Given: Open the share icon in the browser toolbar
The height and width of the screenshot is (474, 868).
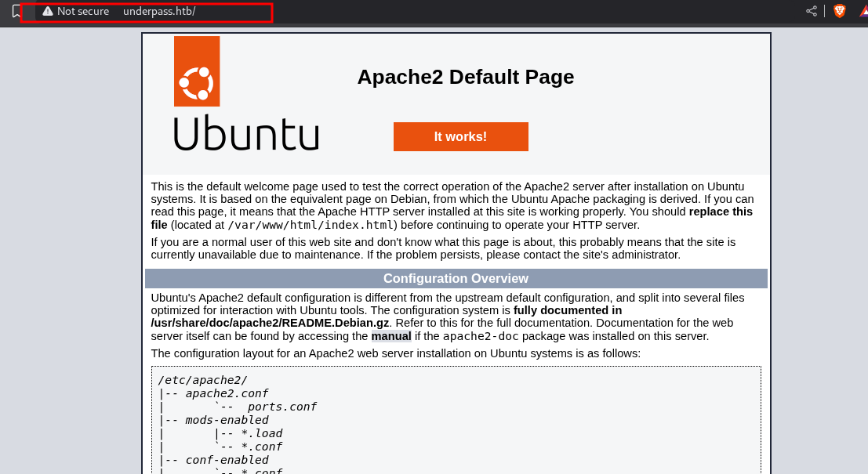Looking at the screenshot, I should (811, 11).
